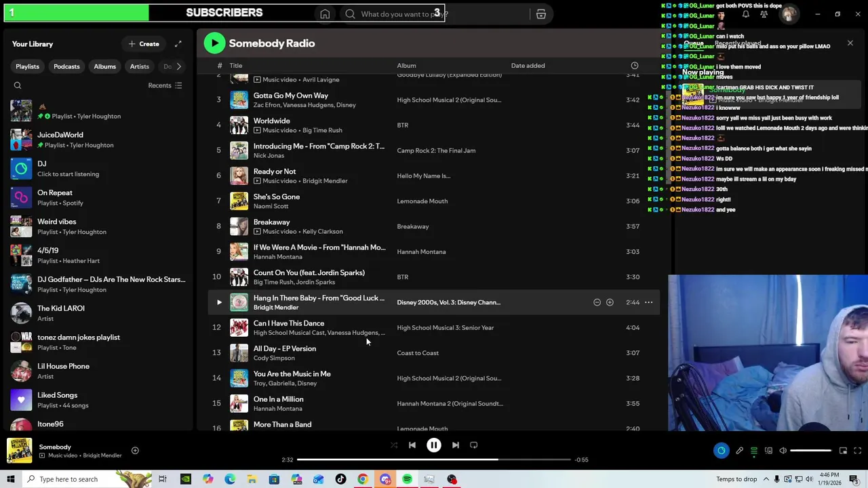
Task: Open Lemonade Mouth album for She's So Gone
Action: (x=422, y=201)
